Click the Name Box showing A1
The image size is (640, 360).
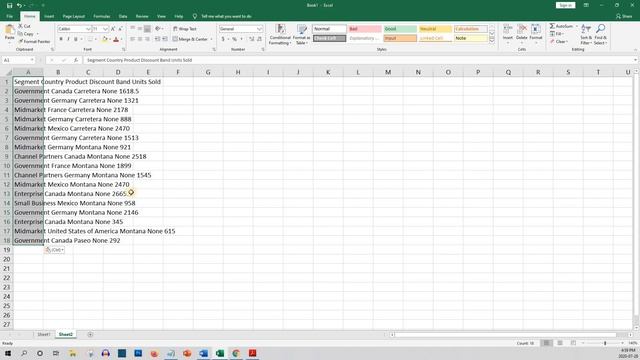[x=18, y=60]
